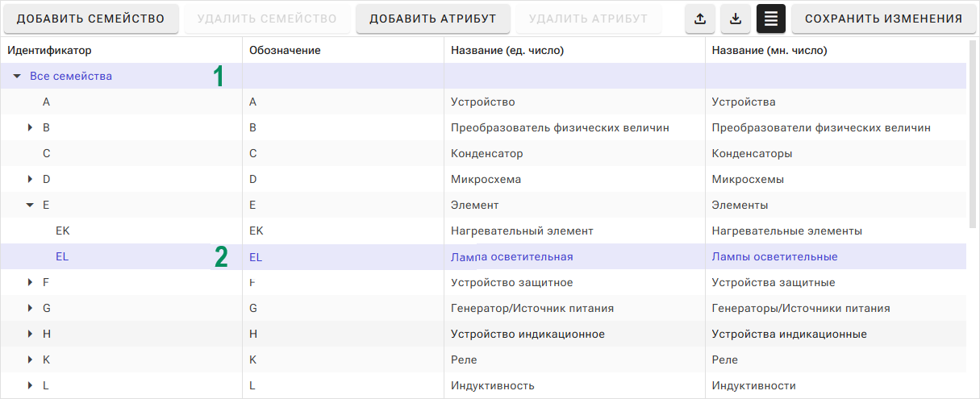The height and width of the screenshot is (399, 980).
Task: Expand the K family row arrow
Action: [30, 360]
